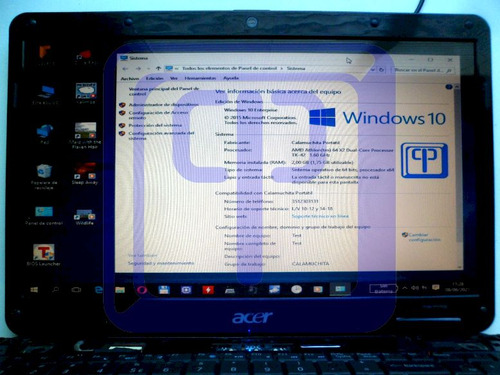This screenshot has width=500, height=375.
Task: Click the Up arrow in address bar
Action: (158, 68)
